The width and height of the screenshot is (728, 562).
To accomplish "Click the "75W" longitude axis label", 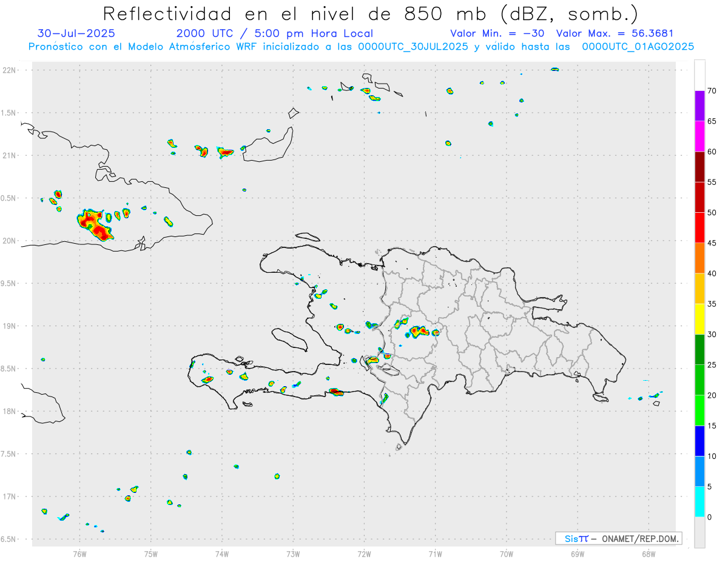I will pyautogui.click(x=151, y=554).
